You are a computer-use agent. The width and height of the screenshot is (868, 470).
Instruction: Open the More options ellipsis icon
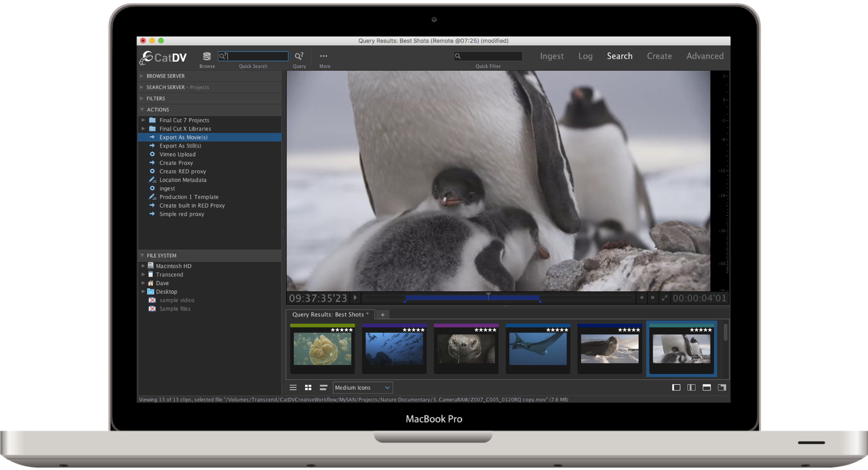(324, 56)
